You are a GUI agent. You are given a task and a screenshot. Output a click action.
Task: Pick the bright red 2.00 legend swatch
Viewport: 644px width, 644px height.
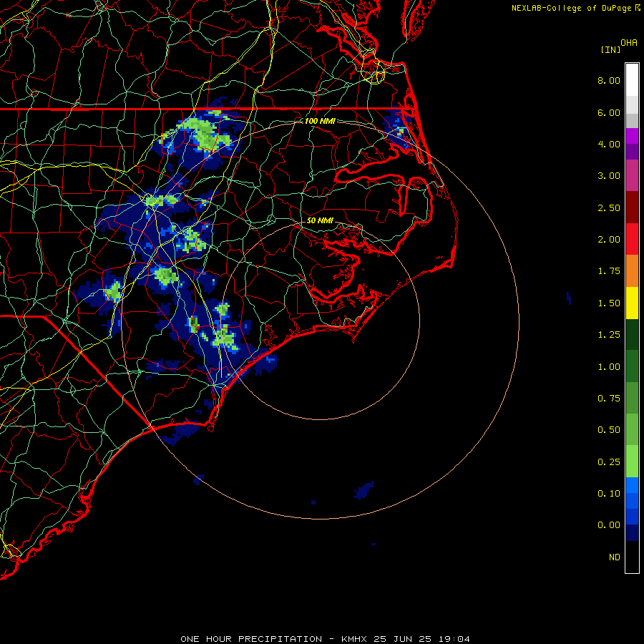tap(632, 239)
